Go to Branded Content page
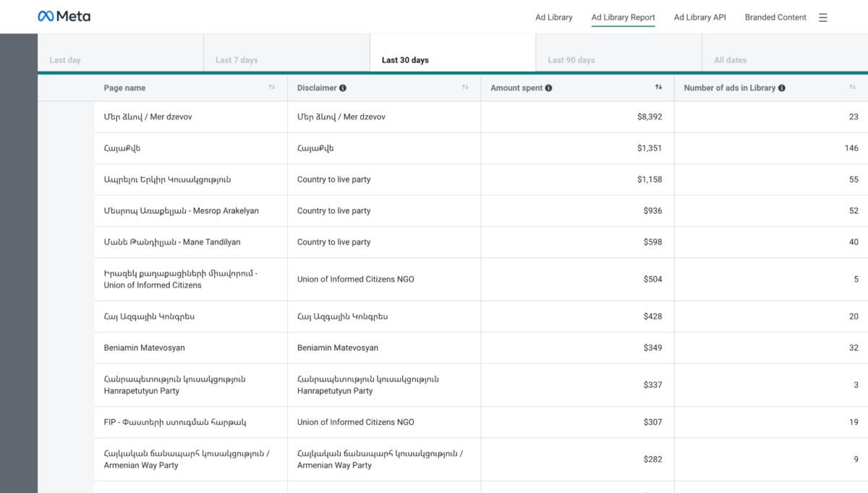868x493 pixels. pos(775,17)
